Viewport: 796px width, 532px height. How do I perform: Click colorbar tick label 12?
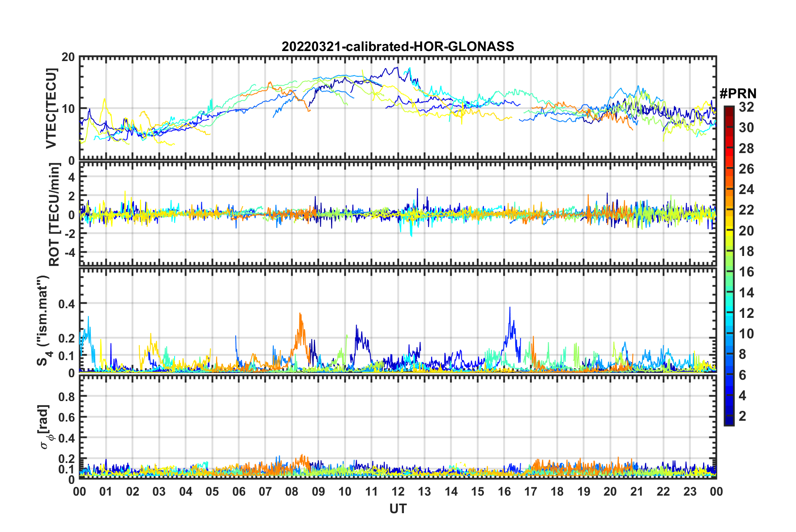746,313
